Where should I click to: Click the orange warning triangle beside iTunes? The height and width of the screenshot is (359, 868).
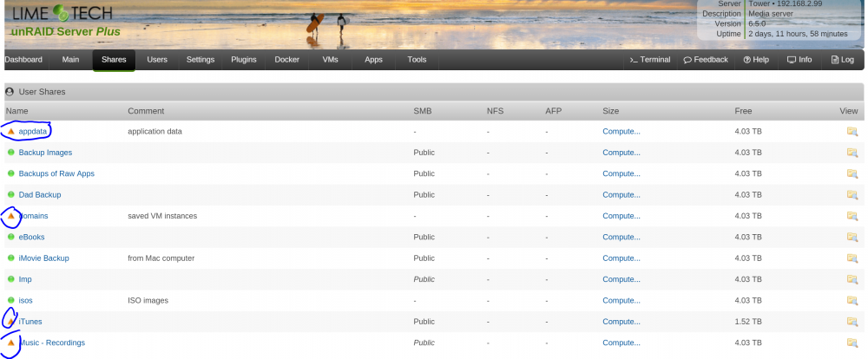(x=11, y=322)
